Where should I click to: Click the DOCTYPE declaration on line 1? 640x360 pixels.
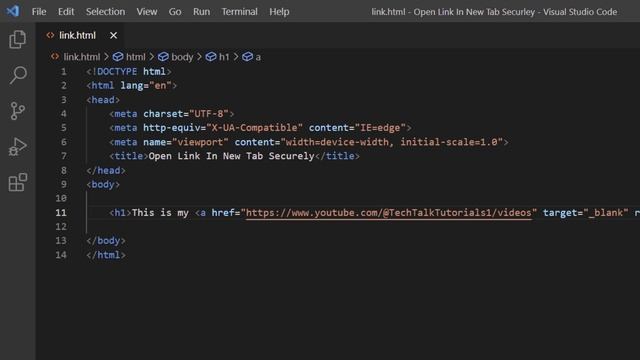(x=129, y=72)
